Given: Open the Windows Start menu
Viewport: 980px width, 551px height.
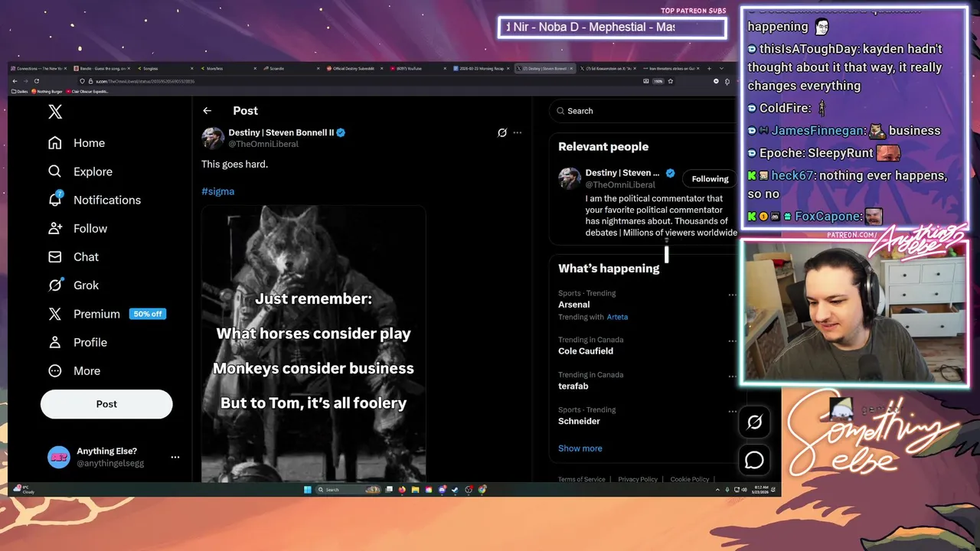Looking at the screenshot, I should point(307,490).
